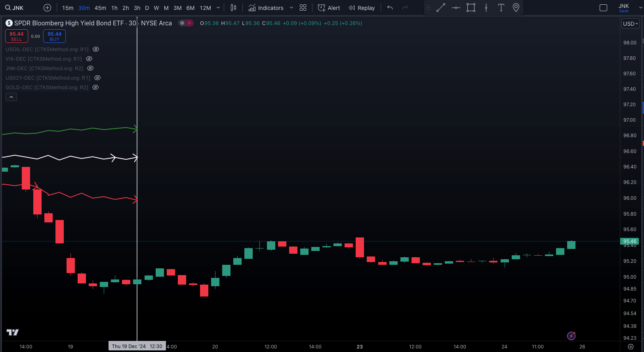The width and height of the screenshot is (644, 352).
Task: Select the 6M interval
Action: click(x=191, y=8)
